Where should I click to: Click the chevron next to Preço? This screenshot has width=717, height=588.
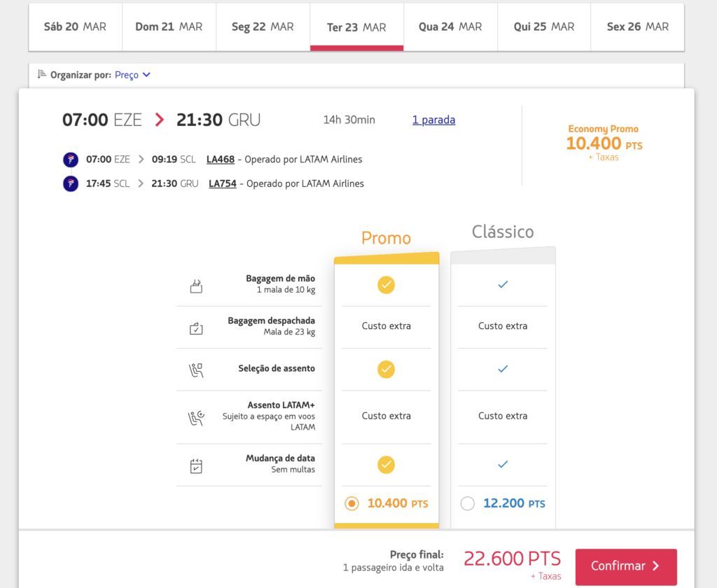tap(146, 74)
